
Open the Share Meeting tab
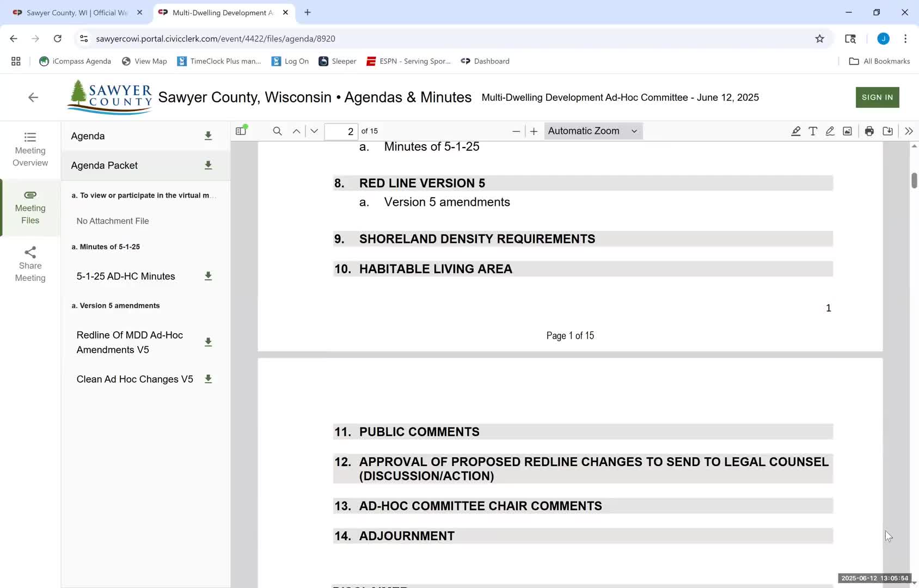(x=30, y=265)
